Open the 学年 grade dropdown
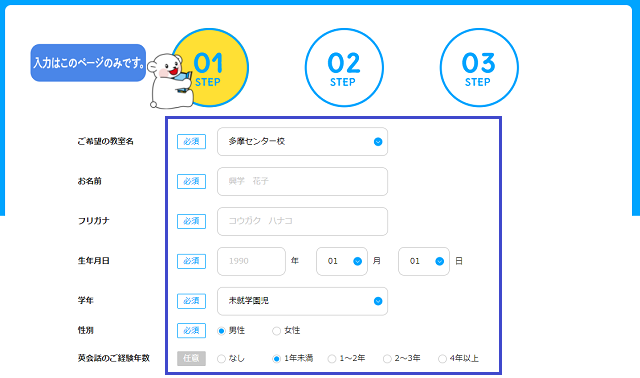This screenshot has width=640, height=378. pyautogui.click(x=302, y=301)
